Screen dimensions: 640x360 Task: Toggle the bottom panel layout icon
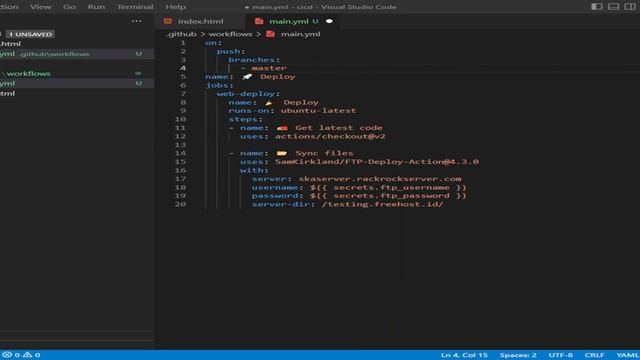click(x=613, y=7)
